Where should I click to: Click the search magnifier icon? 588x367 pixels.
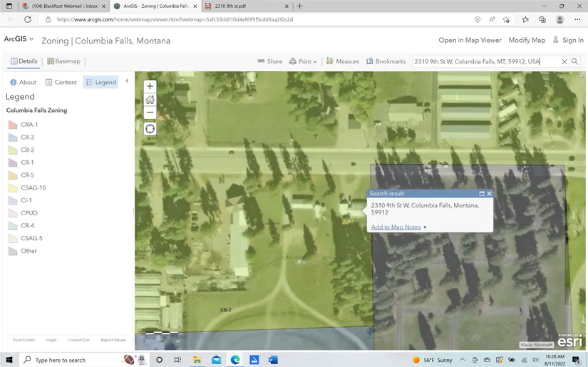tap(575, 62)
